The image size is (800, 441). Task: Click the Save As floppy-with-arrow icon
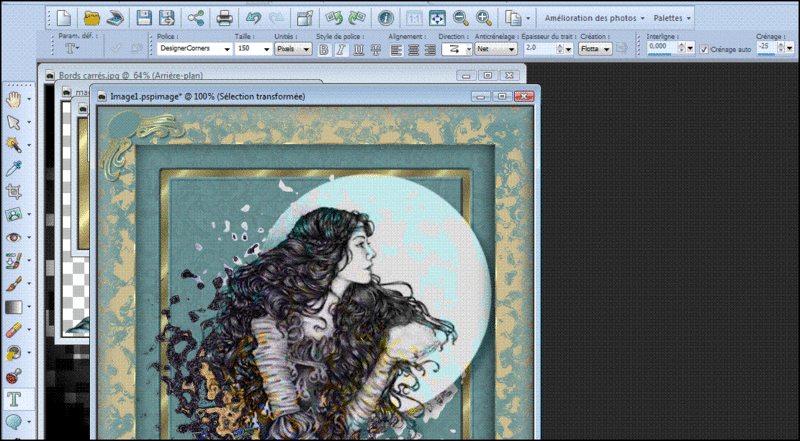click(x=166, y=18)
